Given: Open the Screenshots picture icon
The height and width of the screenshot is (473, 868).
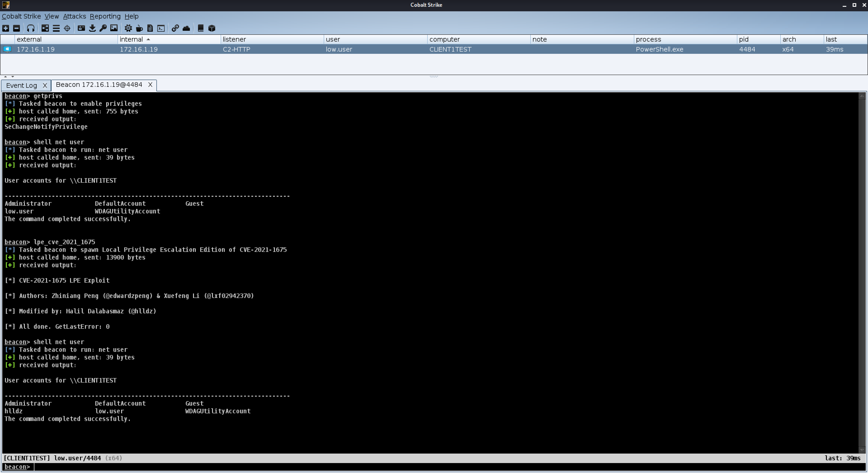Looking at the screenshot, I should point(114,28).
